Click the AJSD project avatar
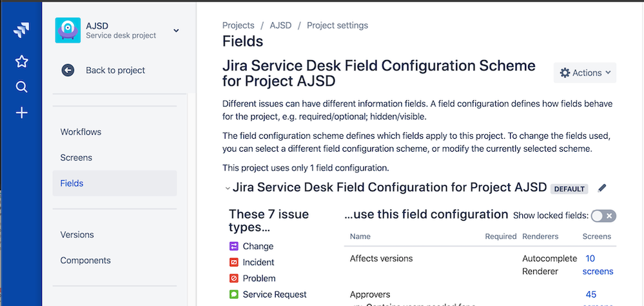 pyautogui.click(x=68, y=30)
